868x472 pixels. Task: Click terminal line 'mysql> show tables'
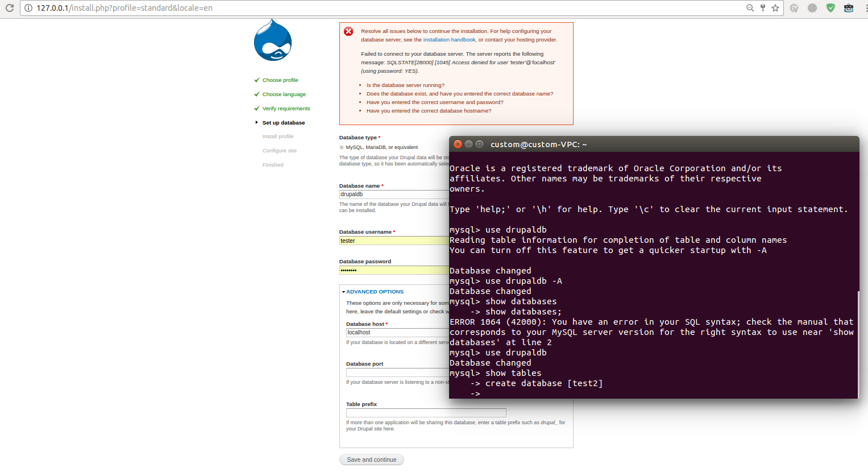(x=496, y=373)
